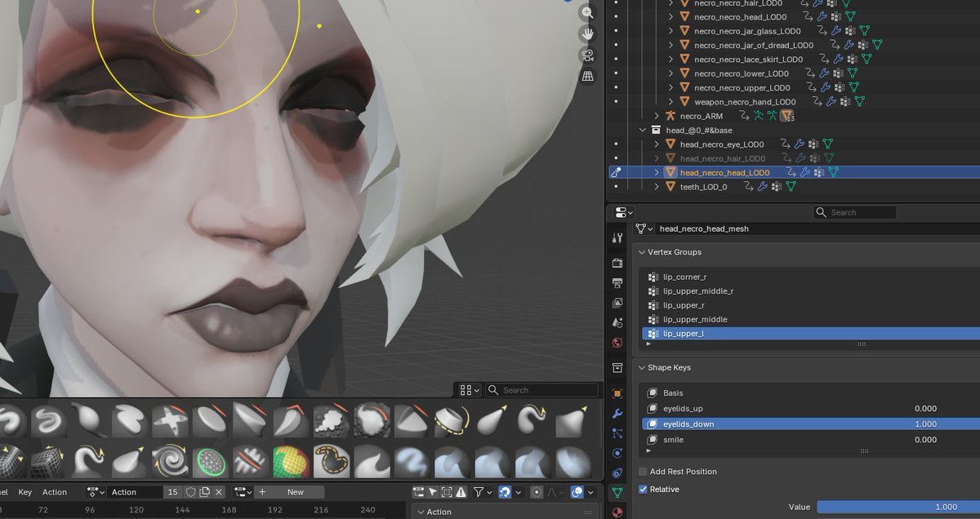Unlink the current action with X button
980x519 pixels.
coord(219,492)
